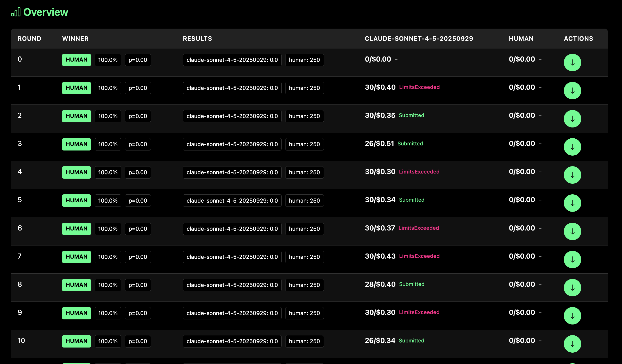Click the Submitted status in round 2
The image size is (622, 364).
click(x=411, y=115)
